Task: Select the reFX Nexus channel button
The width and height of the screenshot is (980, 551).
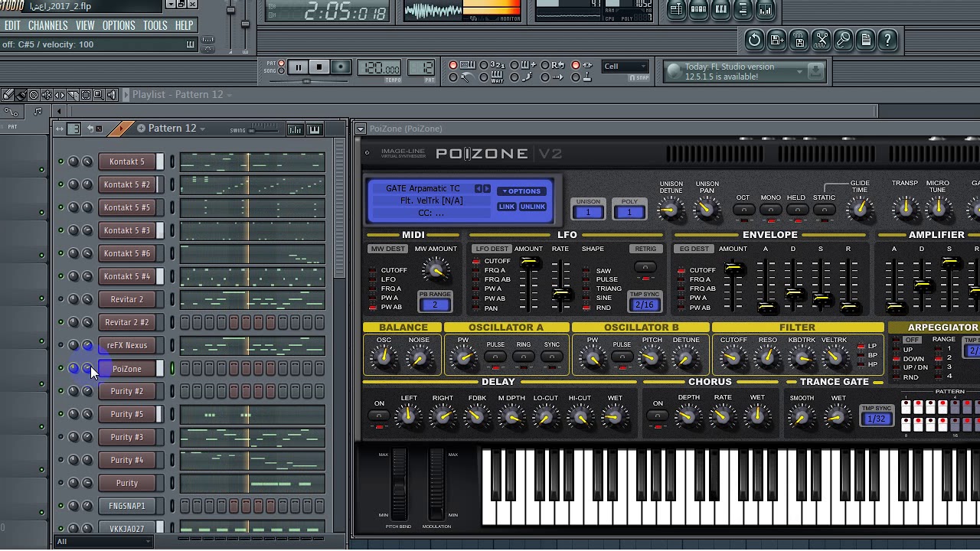Action: click(x=127, y=345)
